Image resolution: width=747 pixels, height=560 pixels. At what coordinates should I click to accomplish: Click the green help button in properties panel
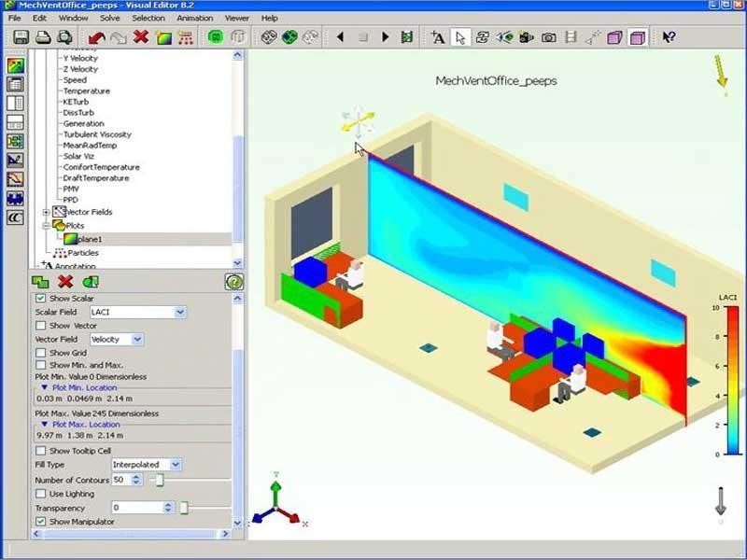tap(233, 281)
